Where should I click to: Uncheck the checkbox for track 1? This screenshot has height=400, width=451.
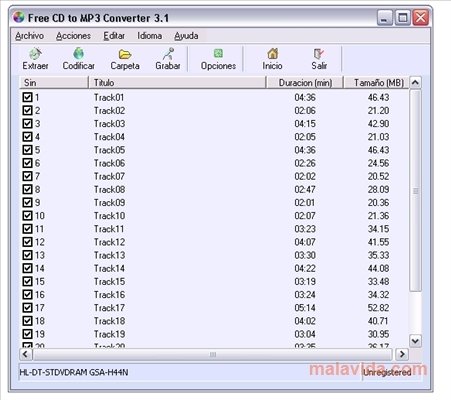[27, 97]
